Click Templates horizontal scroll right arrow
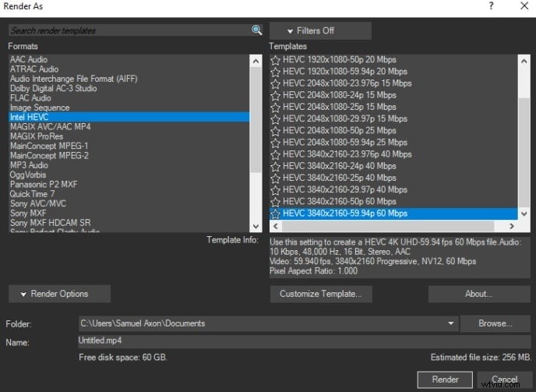This screenshot has height=392, width=536. pos(511,226)
